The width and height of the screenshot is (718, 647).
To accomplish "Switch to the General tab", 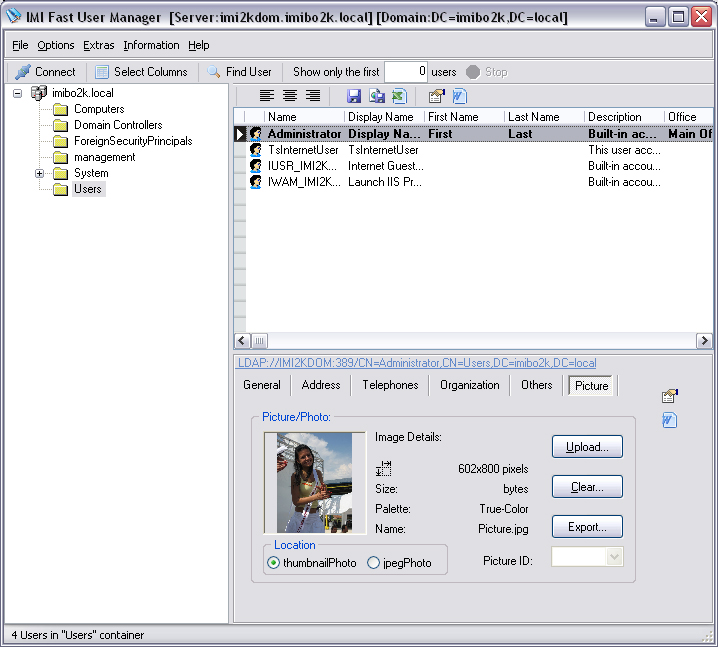I will tap(262, 385).
